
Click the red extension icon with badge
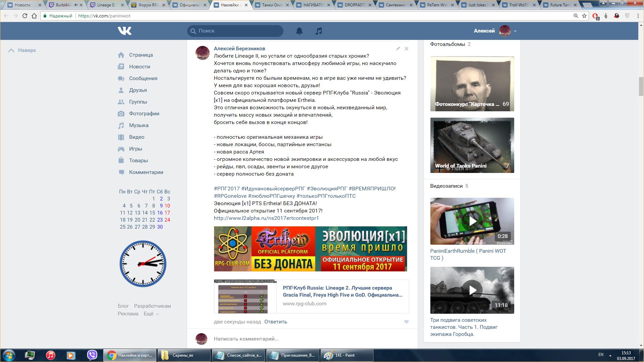point(595,16)
